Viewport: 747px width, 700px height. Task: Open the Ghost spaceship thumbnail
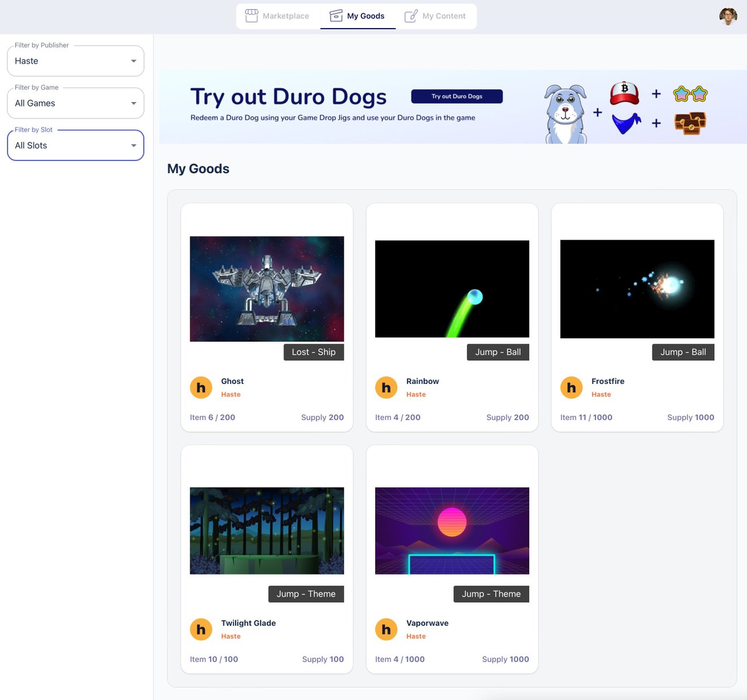pos(267,289)
